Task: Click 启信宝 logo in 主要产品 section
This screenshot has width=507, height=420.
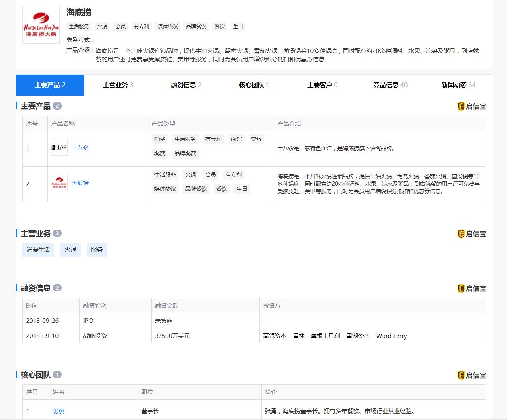Action: [x=472, y=106]
